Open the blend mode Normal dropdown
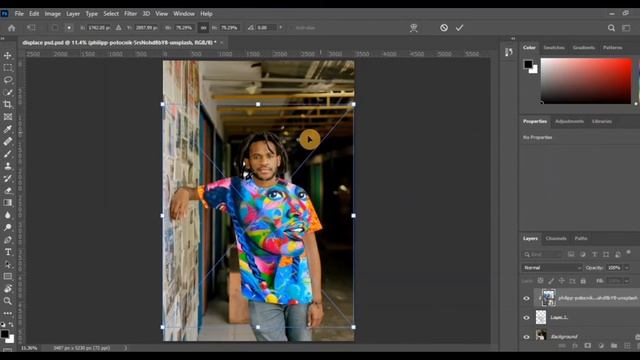The image size is (640, 360). click(x=551, y=268)
